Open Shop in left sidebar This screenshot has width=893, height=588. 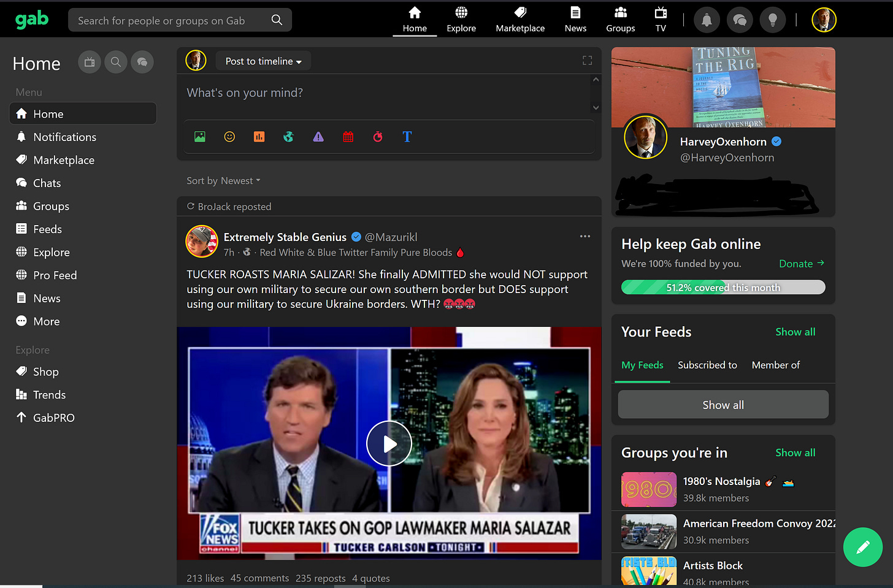point(83,372)
